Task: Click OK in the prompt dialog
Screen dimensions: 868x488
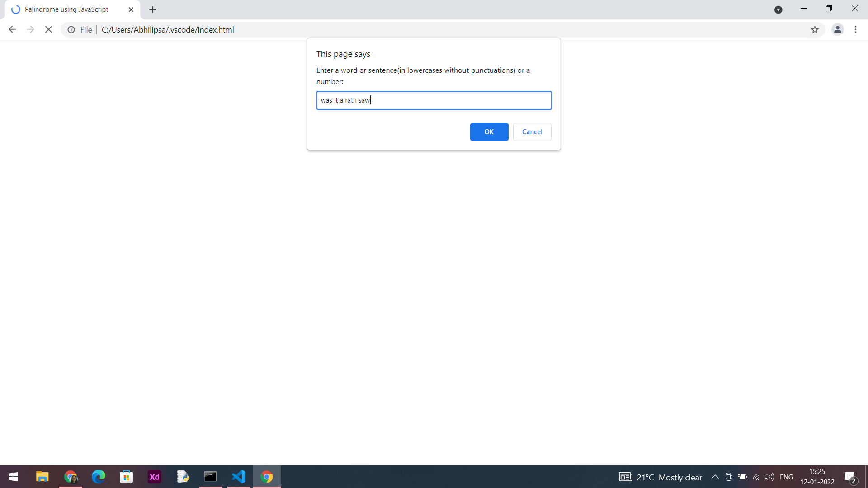Action: pyautogui.click(x=489, y=132)
